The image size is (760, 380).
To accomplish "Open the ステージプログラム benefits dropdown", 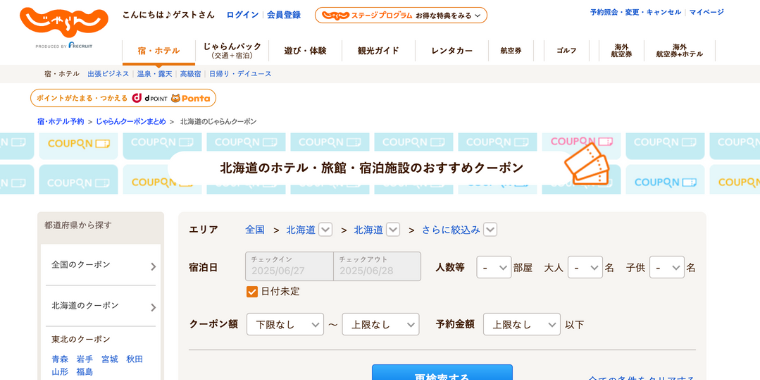I will point(401,15).
